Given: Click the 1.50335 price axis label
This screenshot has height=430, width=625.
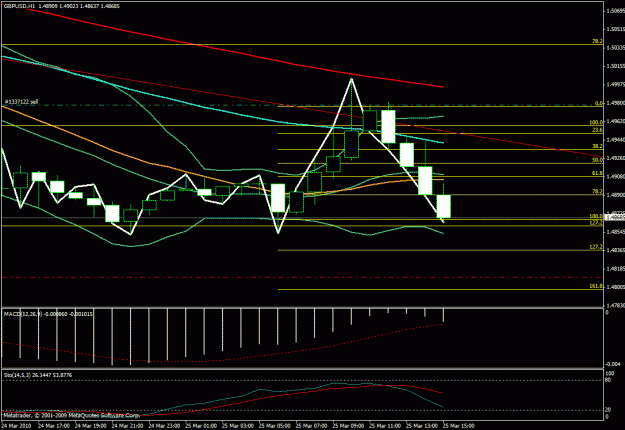Looking at the screenshot, I should point(615,47).
